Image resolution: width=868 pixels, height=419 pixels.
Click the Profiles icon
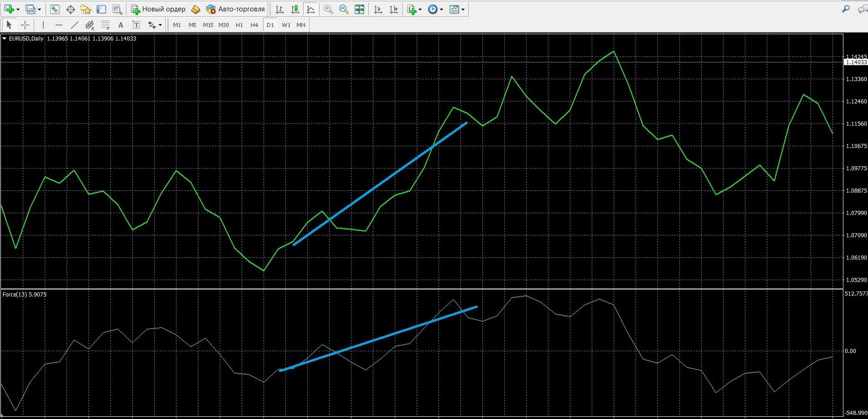tap(31, 9)
